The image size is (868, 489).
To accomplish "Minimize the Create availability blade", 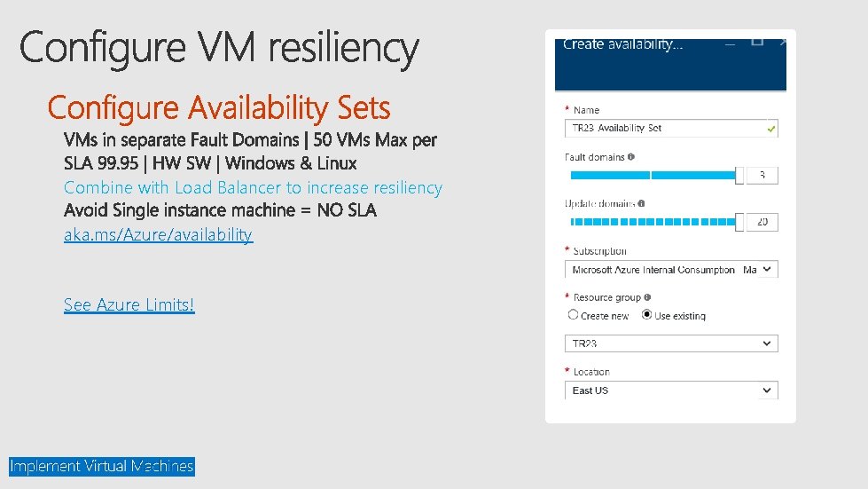I will pos(731,43).
